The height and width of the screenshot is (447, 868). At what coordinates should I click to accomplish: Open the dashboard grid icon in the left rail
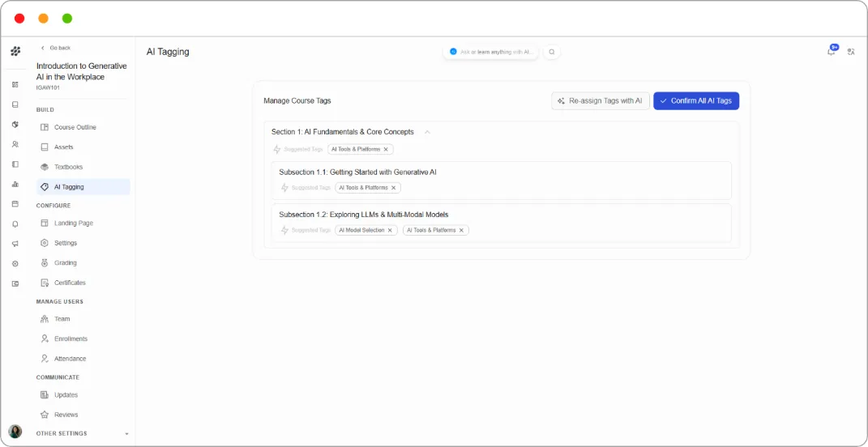tap(15, 85)
